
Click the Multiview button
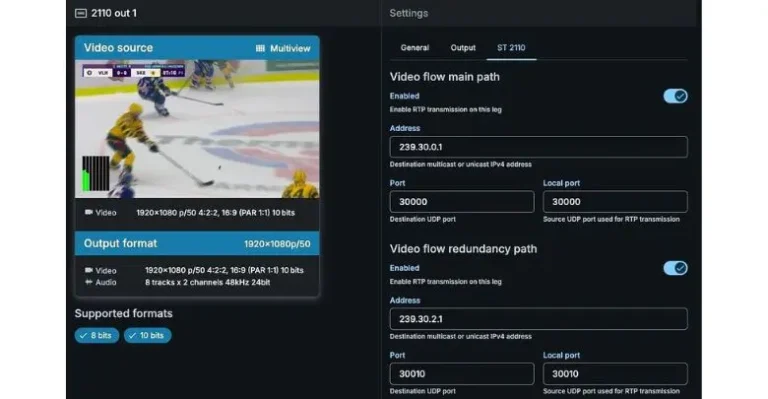point(283,48)
